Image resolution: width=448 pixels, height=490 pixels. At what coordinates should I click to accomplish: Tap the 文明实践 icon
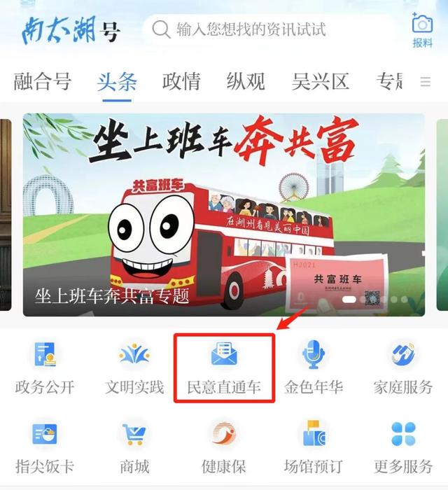point(134,354)
